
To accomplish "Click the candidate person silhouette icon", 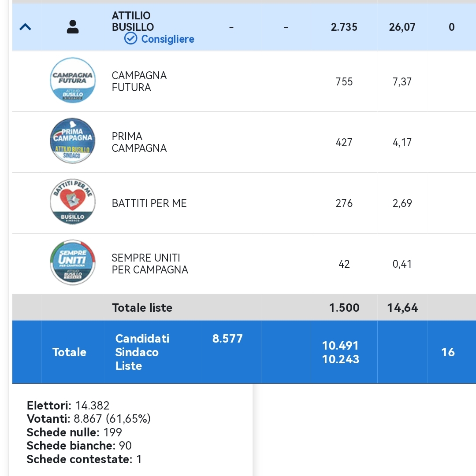I will (73, 27).
